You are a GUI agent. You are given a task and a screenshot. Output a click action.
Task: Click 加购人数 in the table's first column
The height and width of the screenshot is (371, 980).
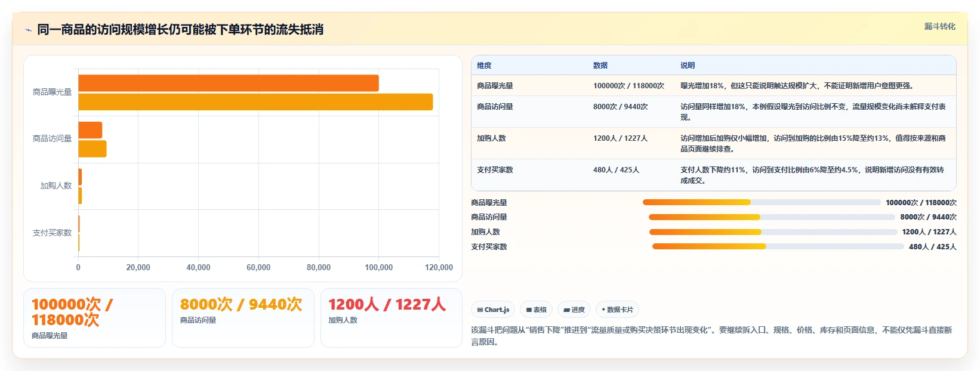tap(491, 138)
